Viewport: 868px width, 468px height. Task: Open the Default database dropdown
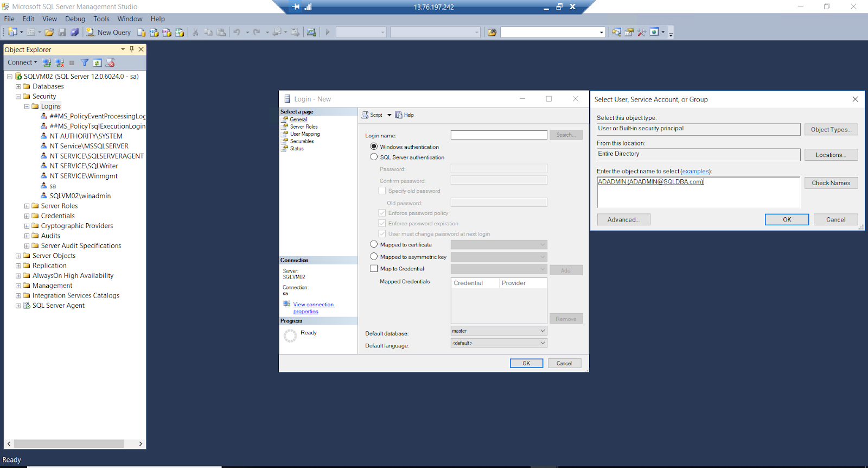click(x=499, y=331)
